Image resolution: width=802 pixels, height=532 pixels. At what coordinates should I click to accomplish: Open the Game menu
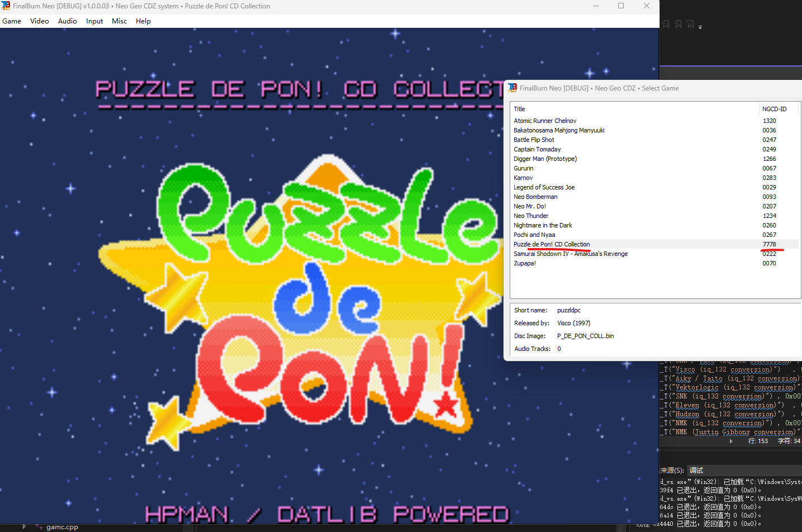click(x=12, y=21)
